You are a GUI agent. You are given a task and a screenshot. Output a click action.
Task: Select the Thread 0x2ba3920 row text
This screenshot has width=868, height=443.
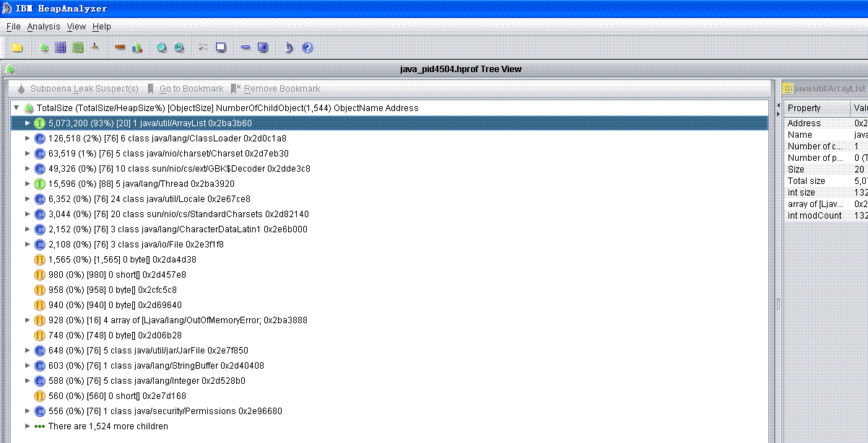coord(142,184)
